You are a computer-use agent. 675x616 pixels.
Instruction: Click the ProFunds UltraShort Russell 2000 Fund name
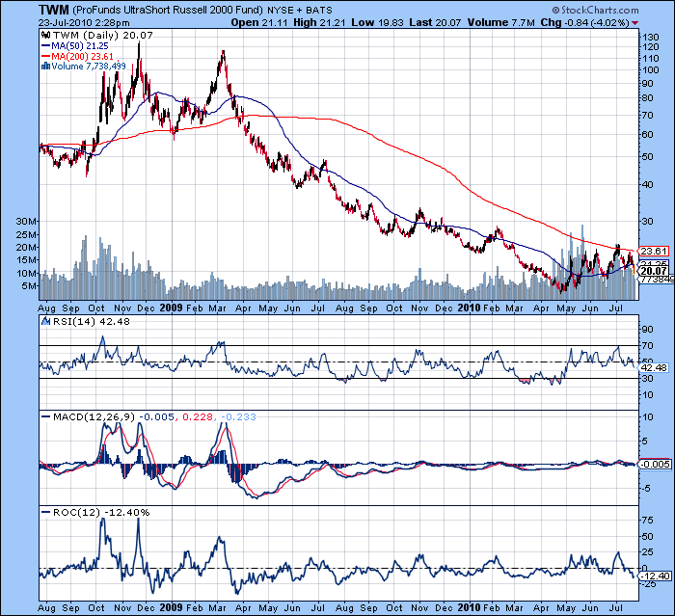[168, 11]
